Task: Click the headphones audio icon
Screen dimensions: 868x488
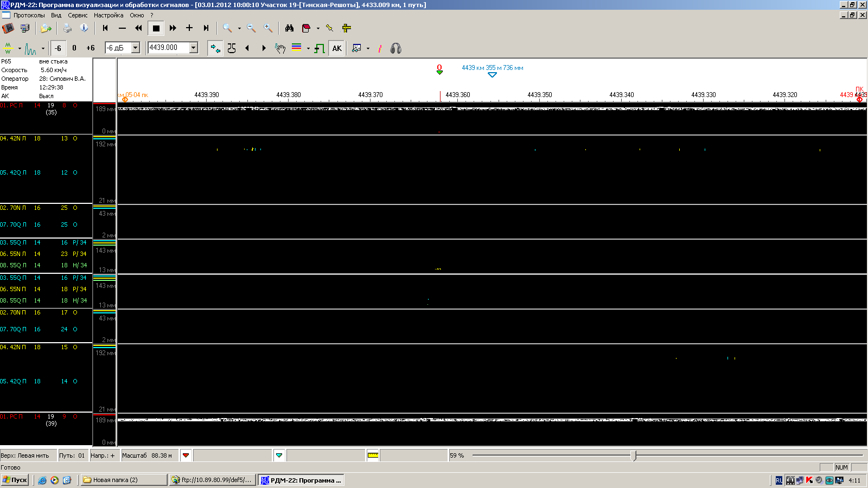Action: tap(396, 48)
